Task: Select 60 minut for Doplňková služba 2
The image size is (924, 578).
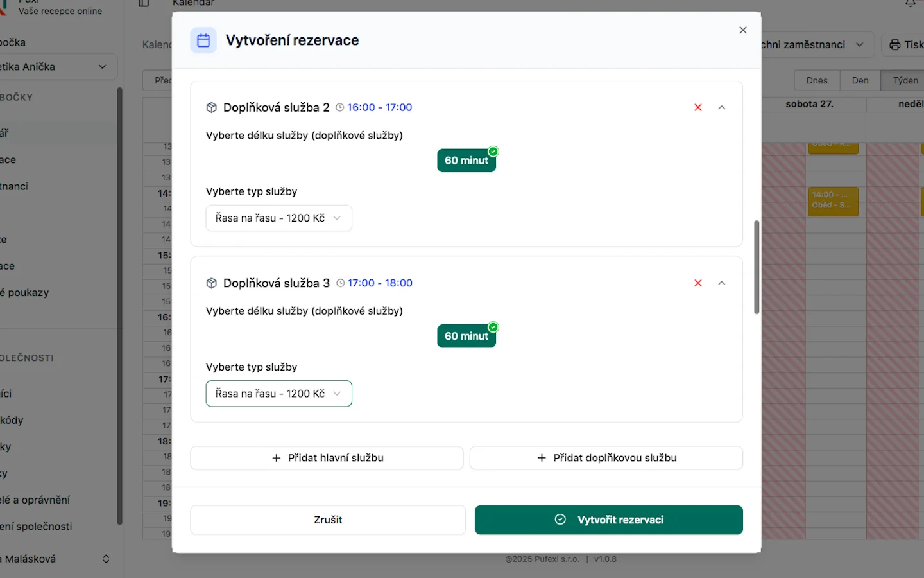Action: click(466, 161)
